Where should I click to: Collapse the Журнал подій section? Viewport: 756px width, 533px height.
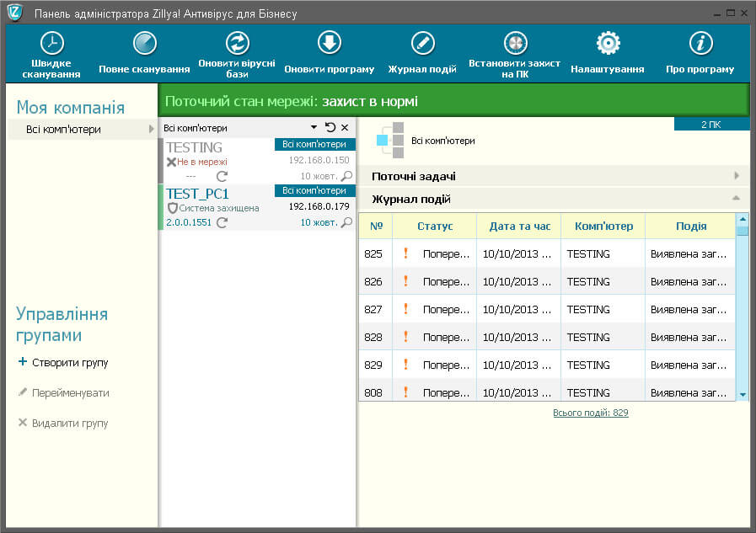(737, 198)
